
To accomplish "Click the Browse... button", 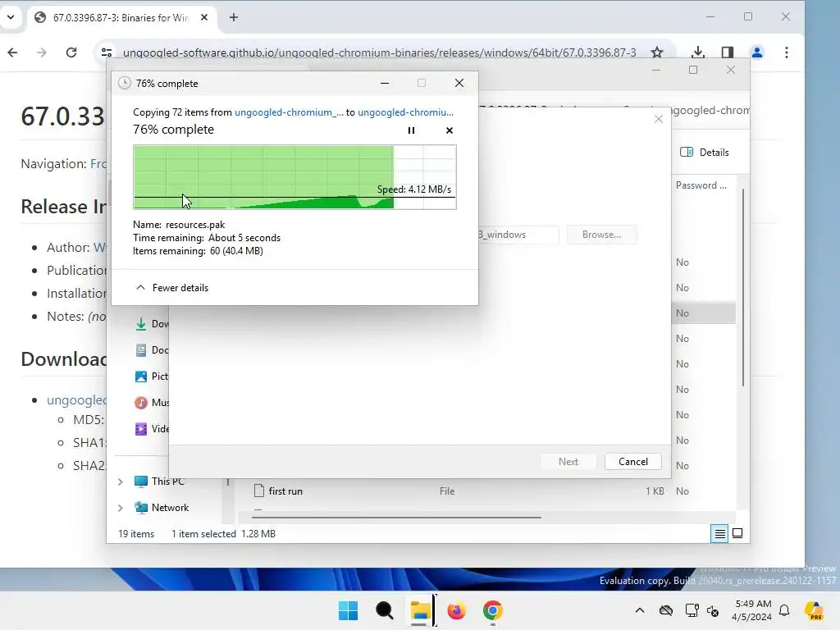I will coord(601,235).
